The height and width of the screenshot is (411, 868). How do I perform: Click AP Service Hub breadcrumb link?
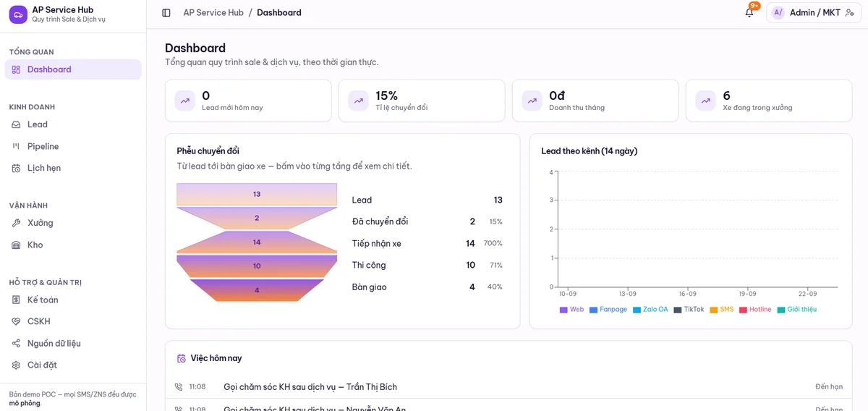click(x=213, y=12)
